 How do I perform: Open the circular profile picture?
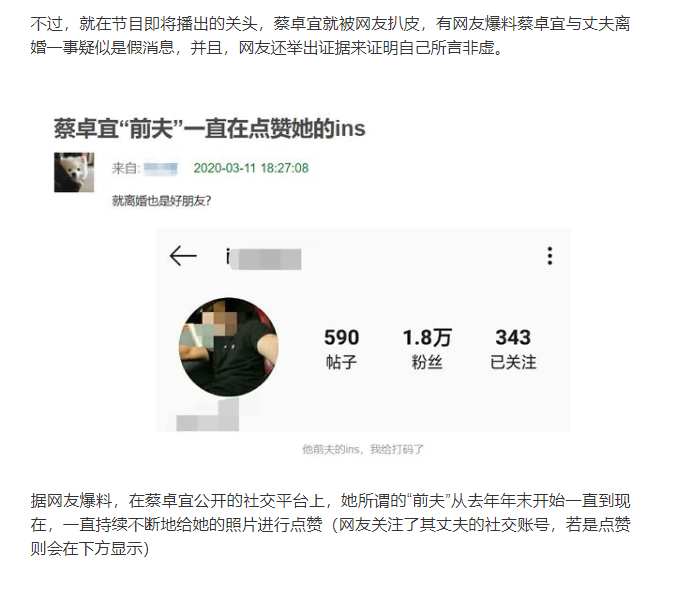point(228,347)
